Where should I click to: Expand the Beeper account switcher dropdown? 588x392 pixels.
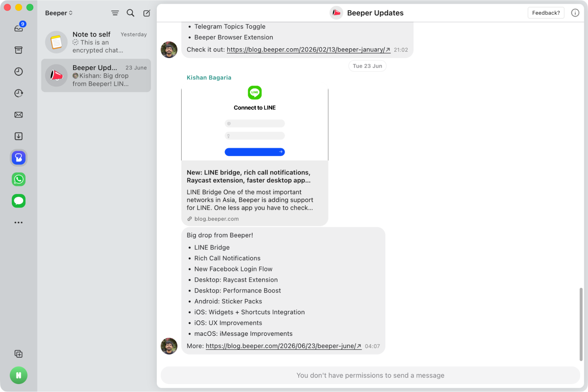(x=59, y=13)
